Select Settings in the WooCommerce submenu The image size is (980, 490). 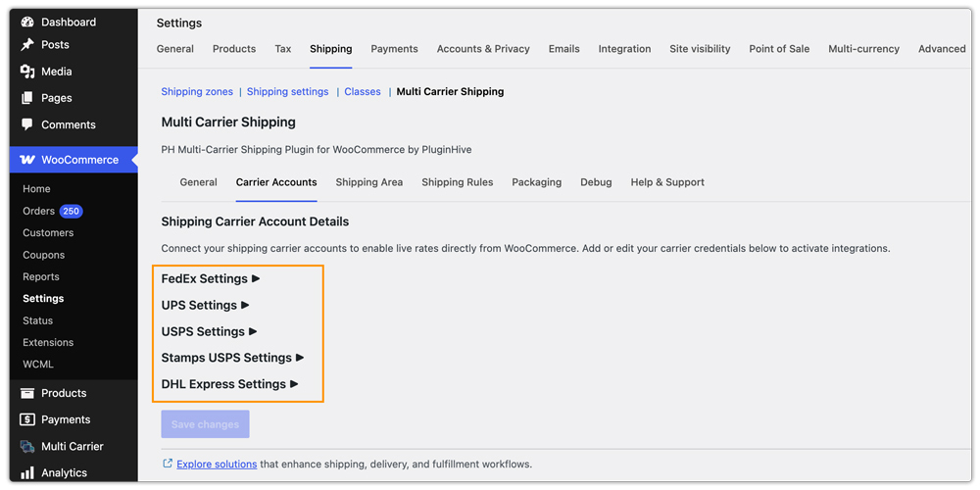point(43,299)
